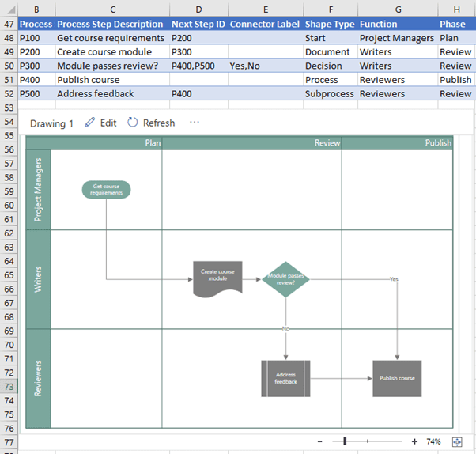Click the Edit pencil icon
This screenshot has width=476, height=454.
90,123
